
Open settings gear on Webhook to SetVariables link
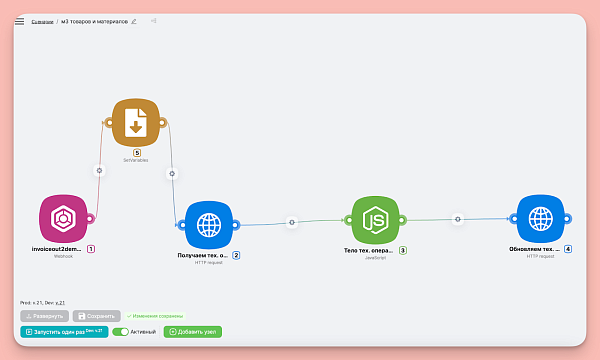tap(99, 170)
